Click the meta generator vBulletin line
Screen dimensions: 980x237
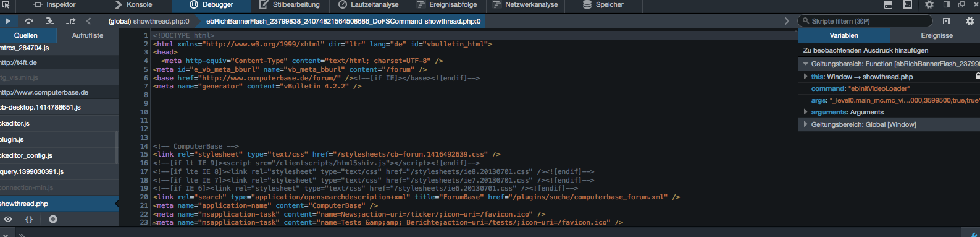pyautogui.click(x=257, y=87)
